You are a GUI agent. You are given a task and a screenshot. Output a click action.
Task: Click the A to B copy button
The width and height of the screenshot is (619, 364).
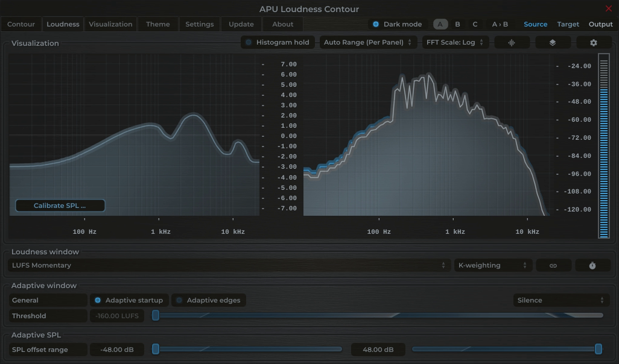500,24
